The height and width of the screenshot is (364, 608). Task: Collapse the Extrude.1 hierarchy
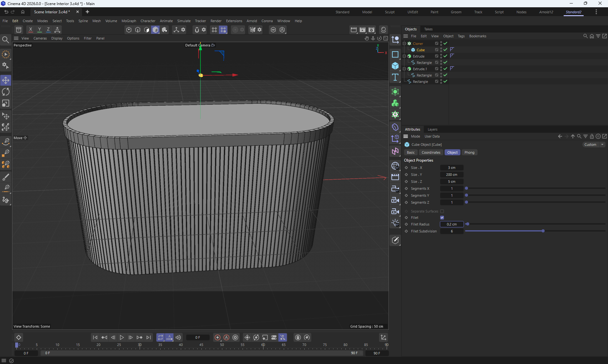[404, 69]
